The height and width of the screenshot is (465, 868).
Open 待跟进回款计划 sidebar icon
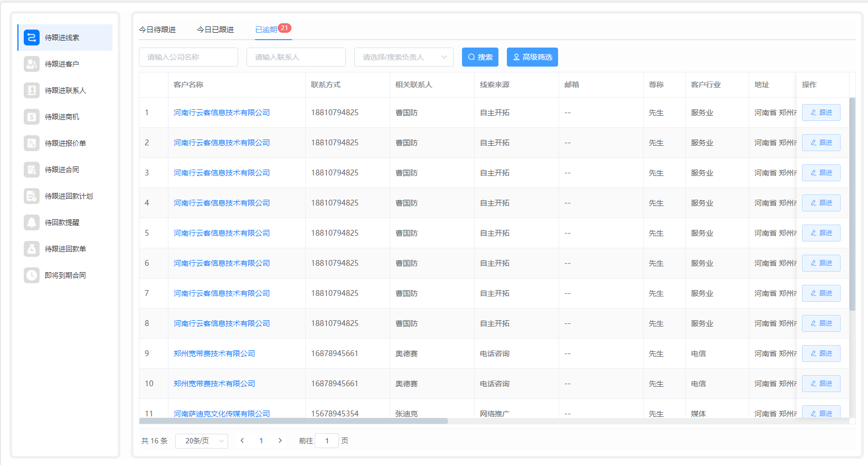[32, 196]
